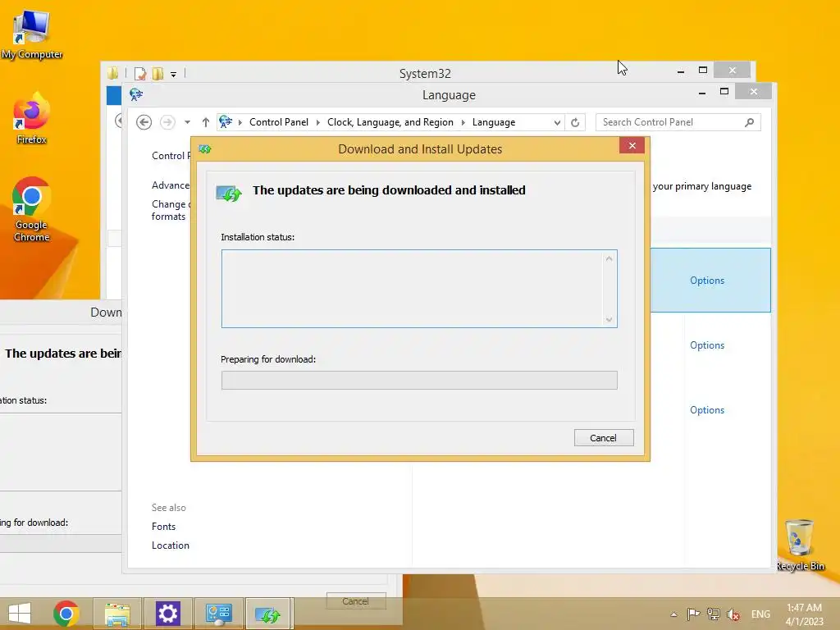Click scroll down arrow in Installation status box

pyautogui.click(x=609, y=319)
